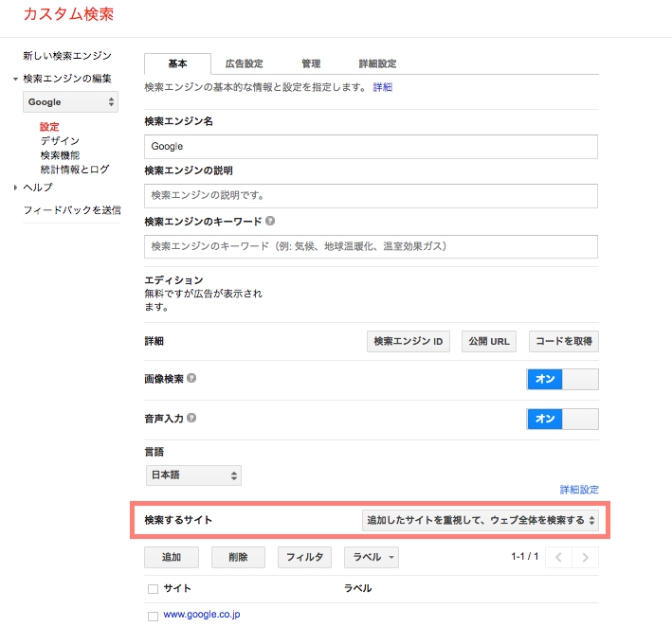Screen dimensions: 672x627
Task: Switch to the 詳細設定 tab
Action: [x=377, y=63]
